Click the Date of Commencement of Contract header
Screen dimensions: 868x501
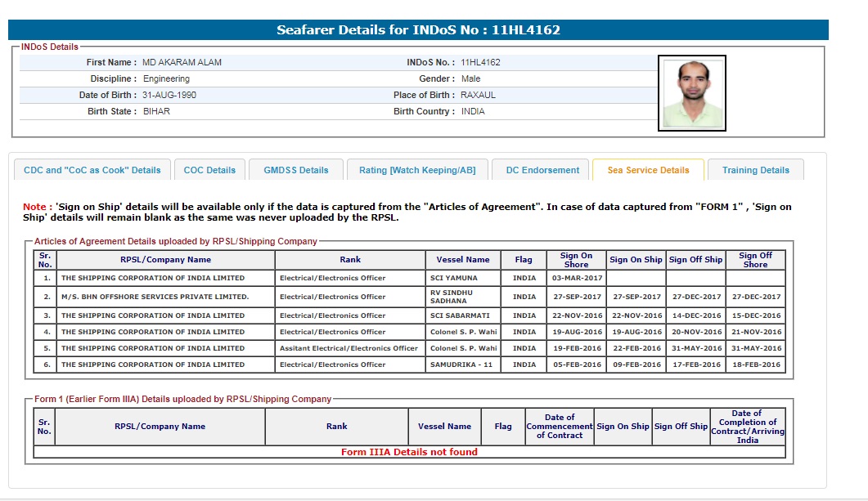pyautogui.click(x=560, y=426)
